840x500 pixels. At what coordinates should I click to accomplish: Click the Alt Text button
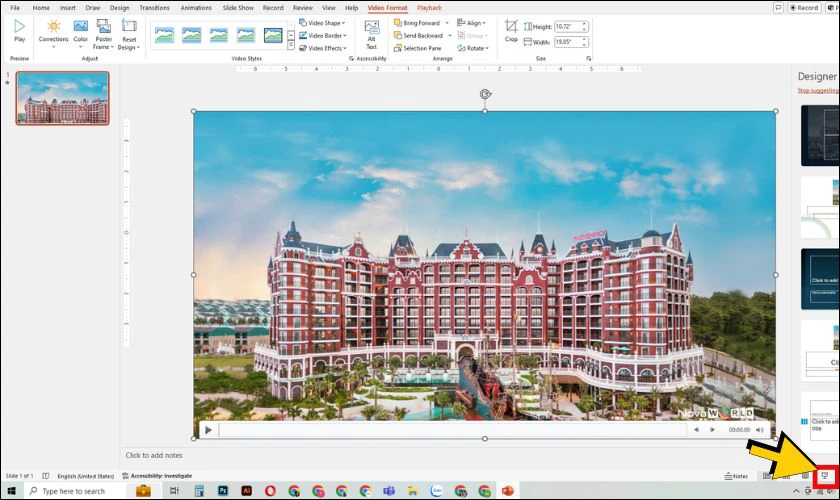371,35
